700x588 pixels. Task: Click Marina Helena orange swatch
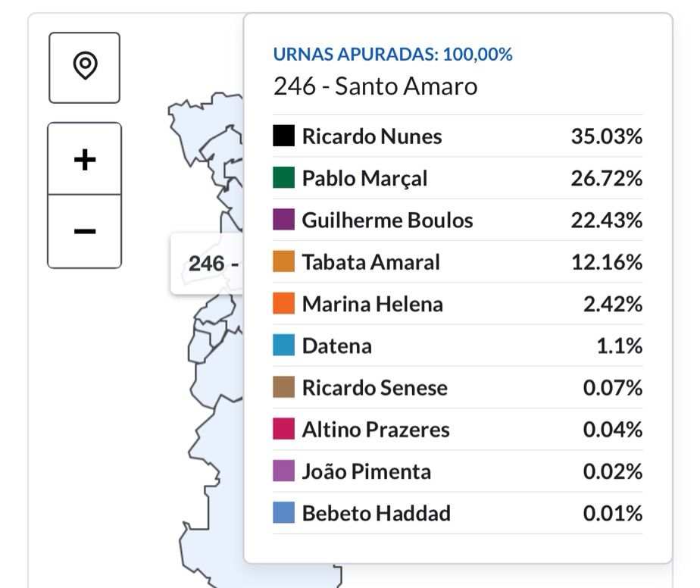pyautogui.click(x=283, y=304)
